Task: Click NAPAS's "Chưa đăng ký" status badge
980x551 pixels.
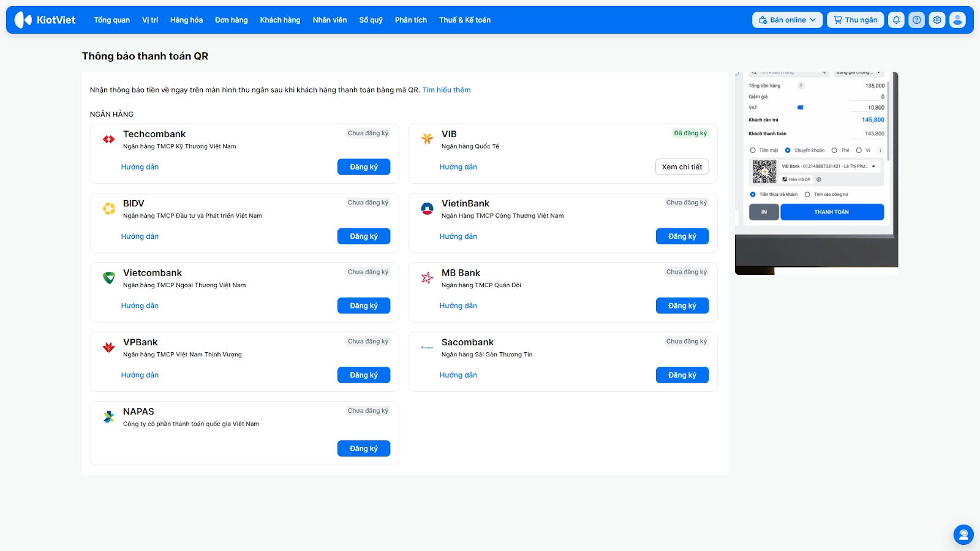Action: (368, 411)
